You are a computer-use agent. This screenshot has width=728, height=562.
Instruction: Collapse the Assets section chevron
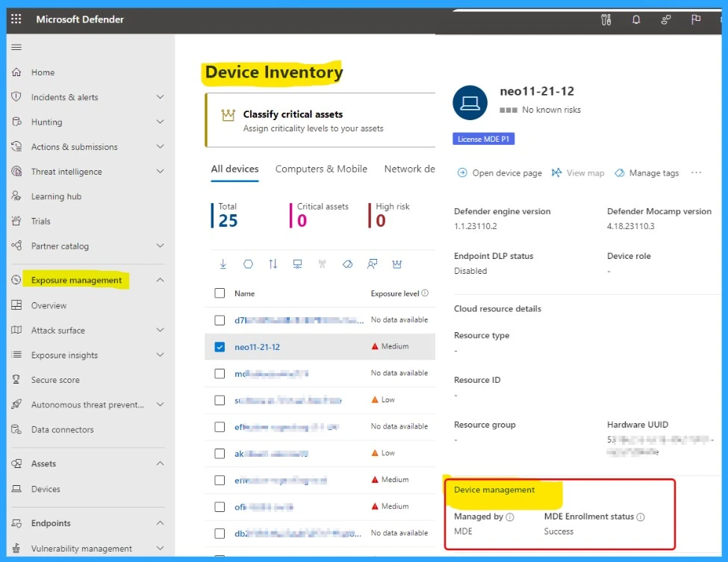point(161,463)
